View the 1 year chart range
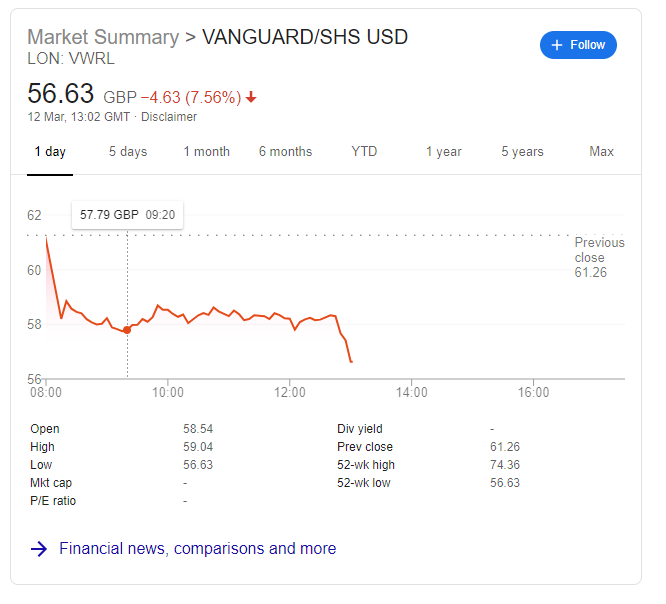 pyautogui.click(x=443, y=152)
